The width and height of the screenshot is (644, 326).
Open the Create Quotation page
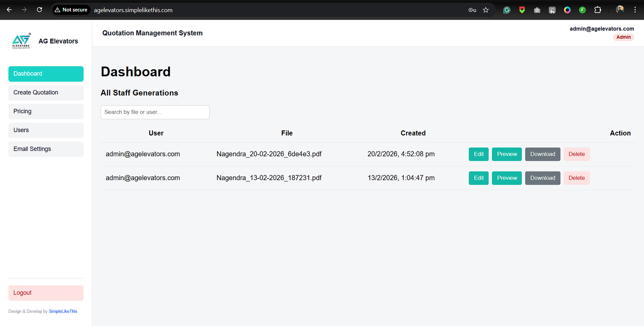point(46,93)
